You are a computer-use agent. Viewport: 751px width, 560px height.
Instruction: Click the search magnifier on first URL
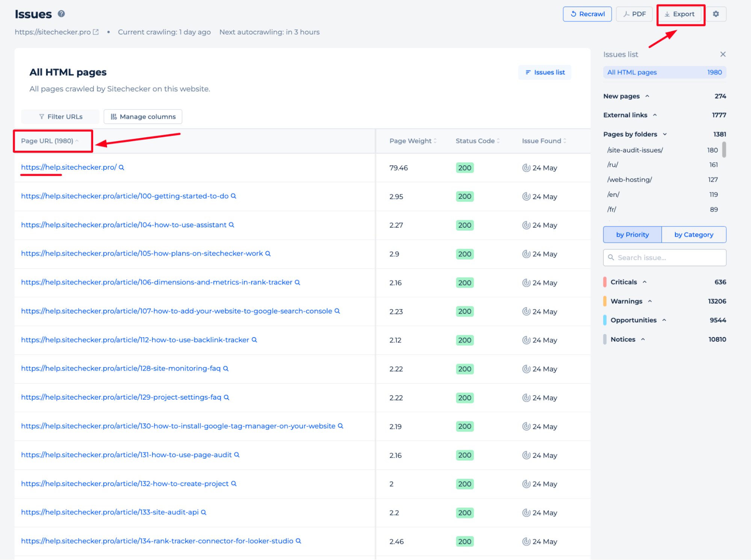(120, 168)
